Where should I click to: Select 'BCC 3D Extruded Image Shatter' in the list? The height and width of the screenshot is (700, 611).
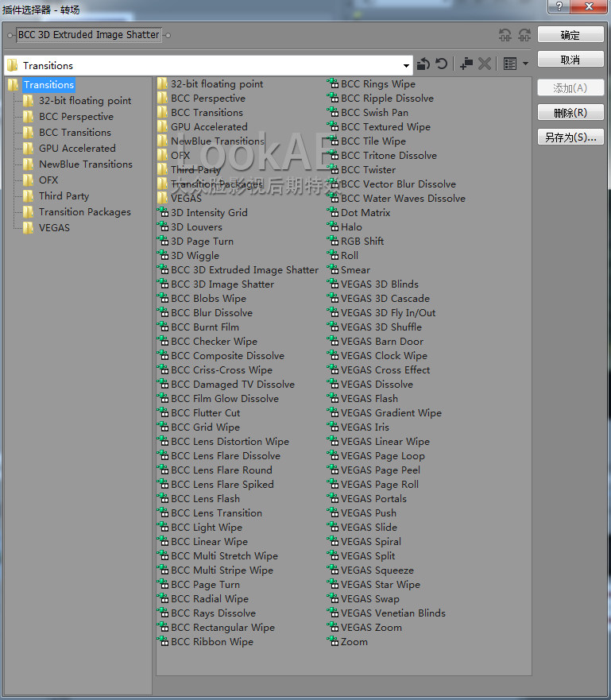(x=245, y=269)
